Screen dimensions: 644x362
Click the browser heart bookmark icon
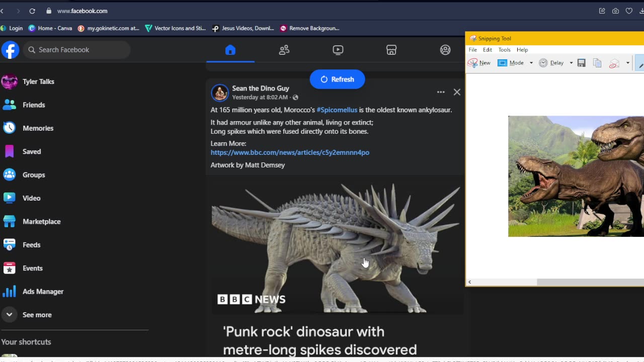point(629,11)
